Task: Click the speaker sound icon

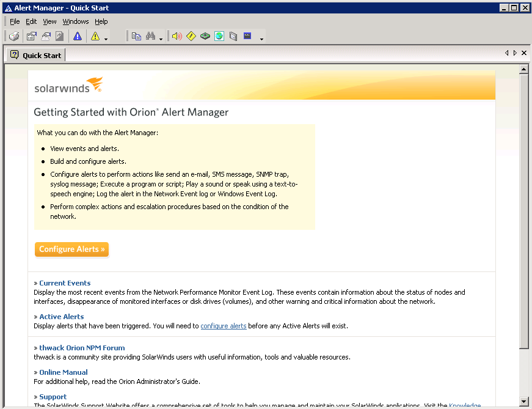Action: tap(177, 36)
